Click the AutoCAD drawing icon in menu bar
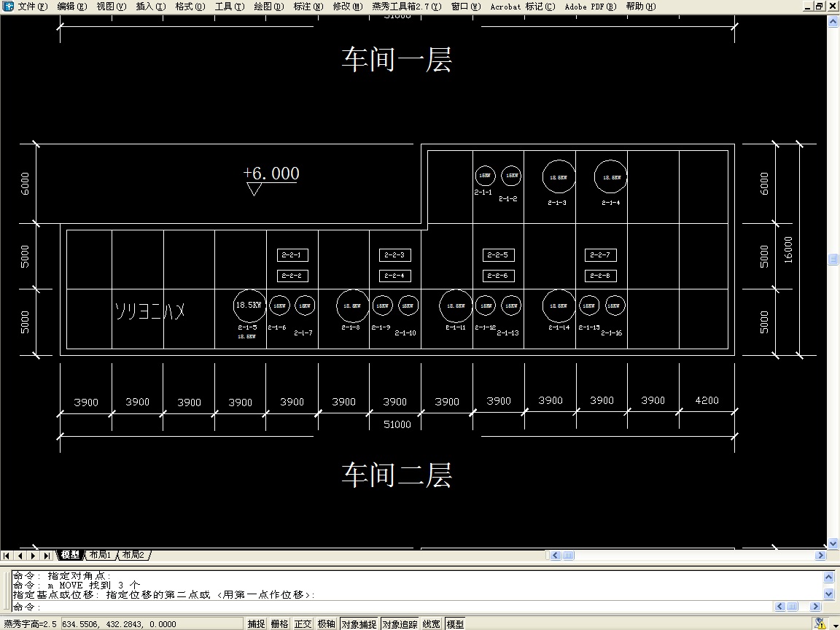Screen dimensions: 840x630 tap(8, 7)
